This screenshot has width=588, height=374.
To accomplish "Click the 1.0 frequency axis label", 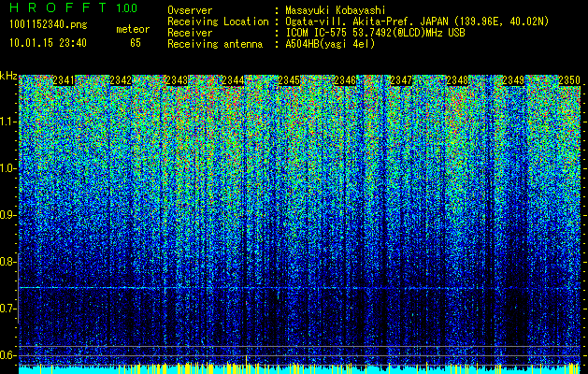I will click(7, 168).
